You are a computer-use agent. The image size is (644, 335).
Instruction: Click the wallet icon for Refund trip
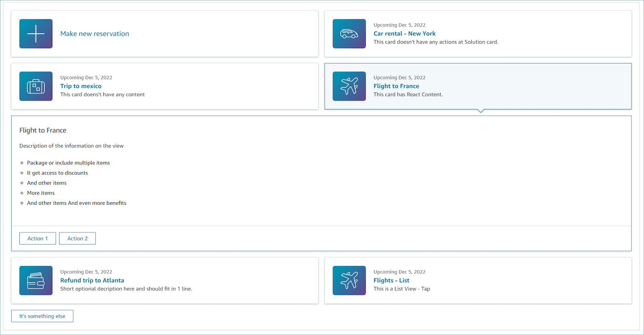36,280
